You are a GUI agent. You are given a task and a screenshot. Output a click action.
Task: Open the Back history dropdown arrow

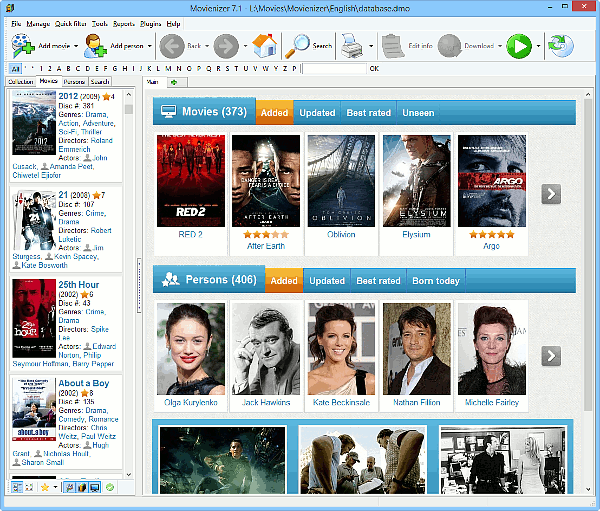207,46
